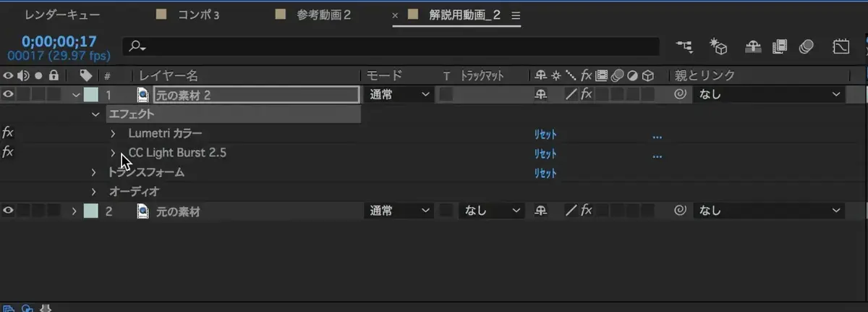Switch to the 参考動画 2 tab
The image size is (868, 312).
click(323, 15)
